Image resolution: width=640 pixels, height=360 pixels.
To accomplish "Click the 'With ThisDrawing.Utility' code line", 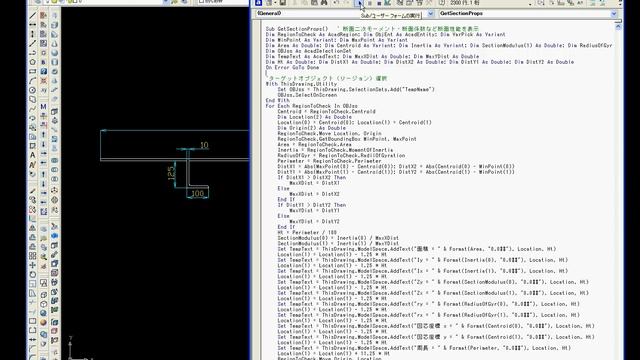I will click(301, 84).
